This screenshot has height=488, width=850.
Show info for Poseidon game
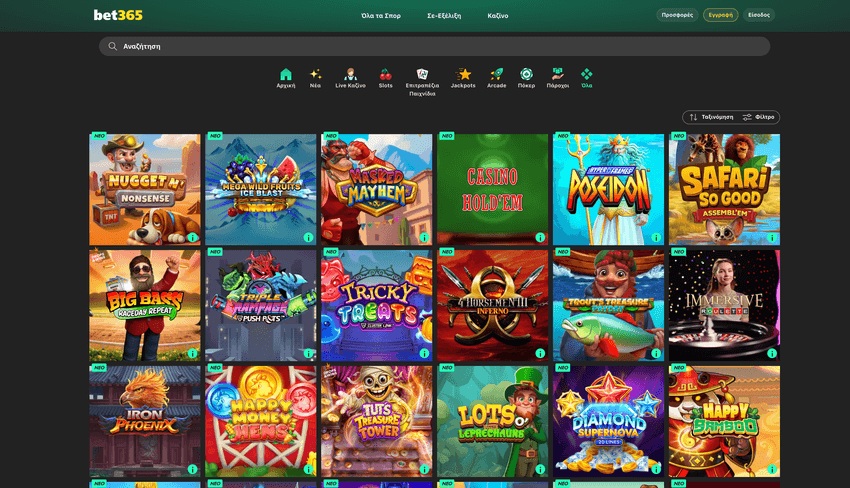coord(656,237)
